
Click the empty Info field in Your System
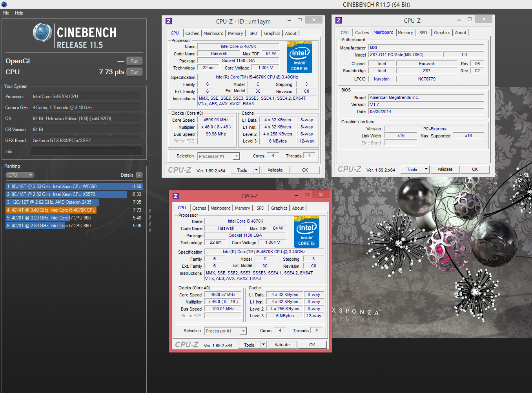87,152
